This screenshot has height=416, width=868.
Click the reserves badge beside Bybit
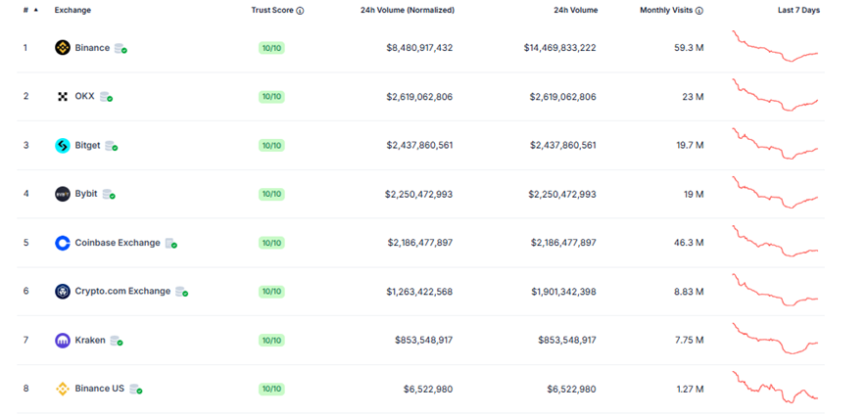point(109,194)
